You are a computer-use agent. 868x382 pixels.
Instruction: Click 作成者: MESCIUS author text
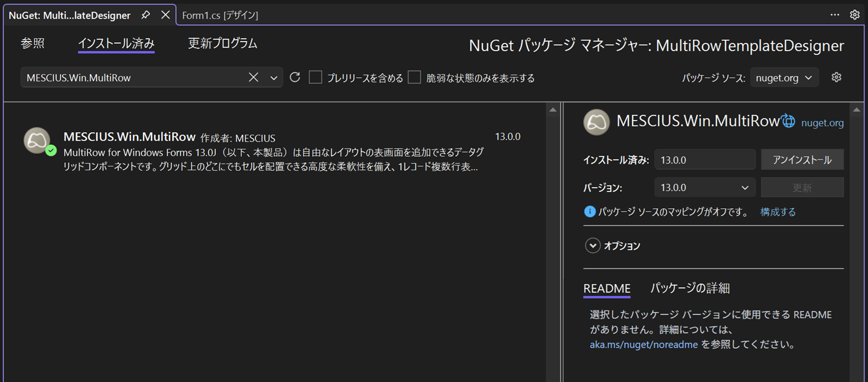click(x=238, y=138)
